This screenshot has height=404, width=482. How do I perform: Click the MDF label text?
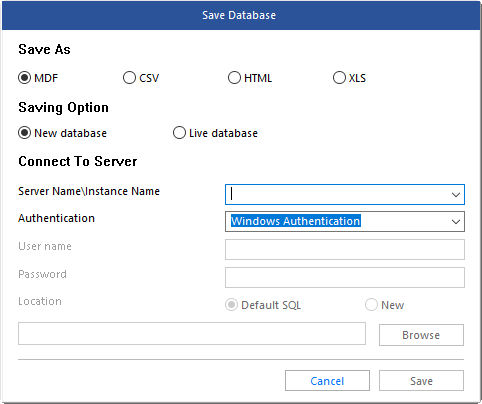tap(46, 78)
